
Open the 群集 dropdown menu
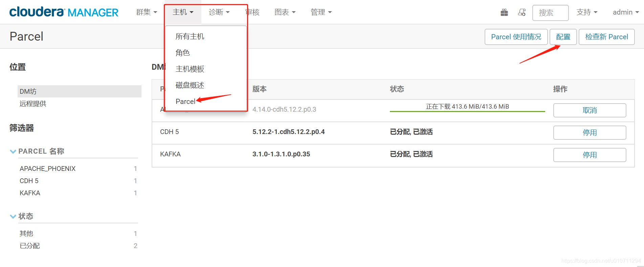(x=147, y=12)
